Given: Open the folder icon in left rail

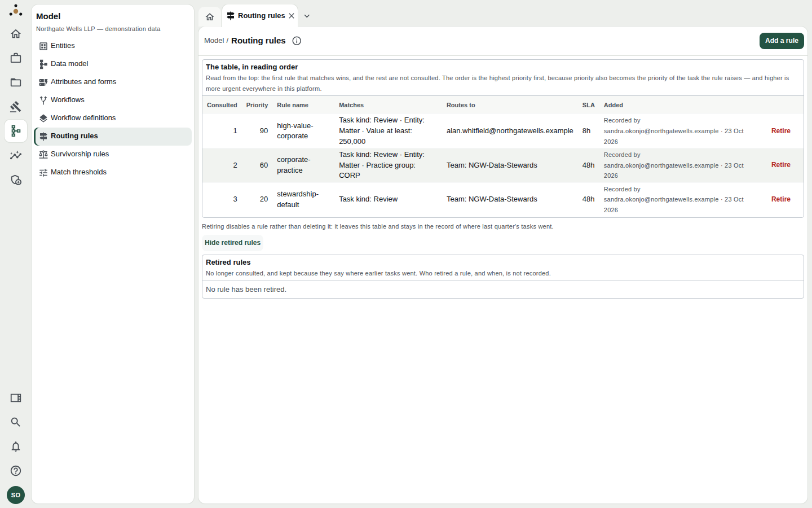Looking at the screenshot, I should (16, 82).
